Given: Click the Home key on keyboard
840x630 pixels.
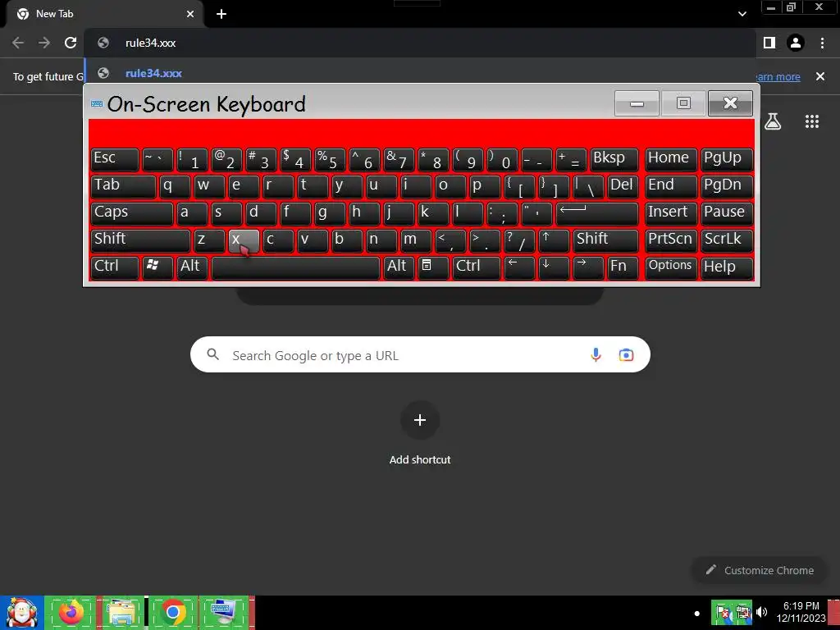Looking at the screenshot, I should (671, 159).
